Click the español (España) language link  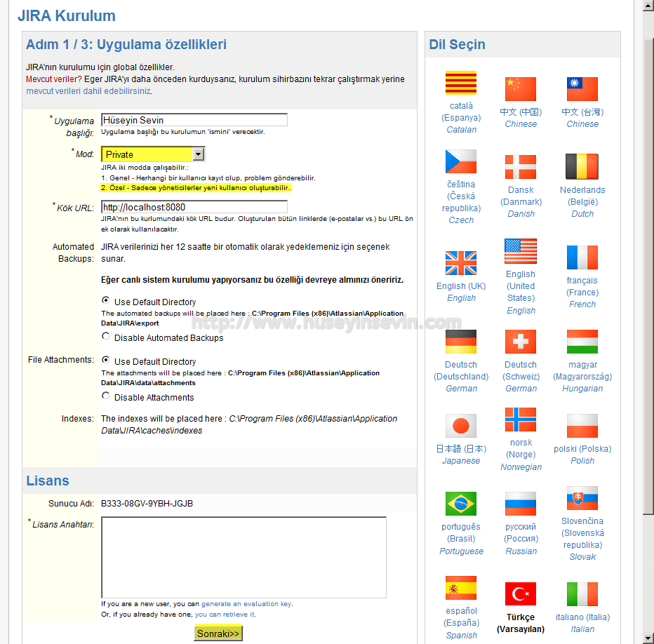coord(461,617)
